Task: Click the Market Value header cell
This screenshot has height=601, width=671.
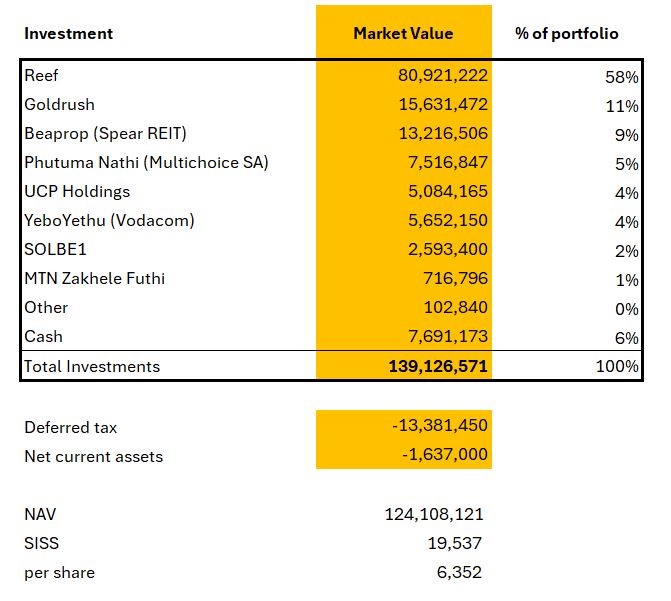Action: click(x=403, y=33)
